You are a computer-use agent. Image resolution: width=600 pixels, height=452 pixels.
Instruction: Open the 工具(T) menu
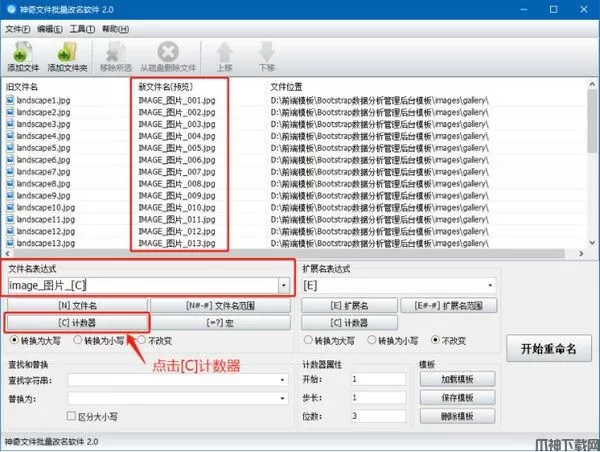[x=82, y=29]
